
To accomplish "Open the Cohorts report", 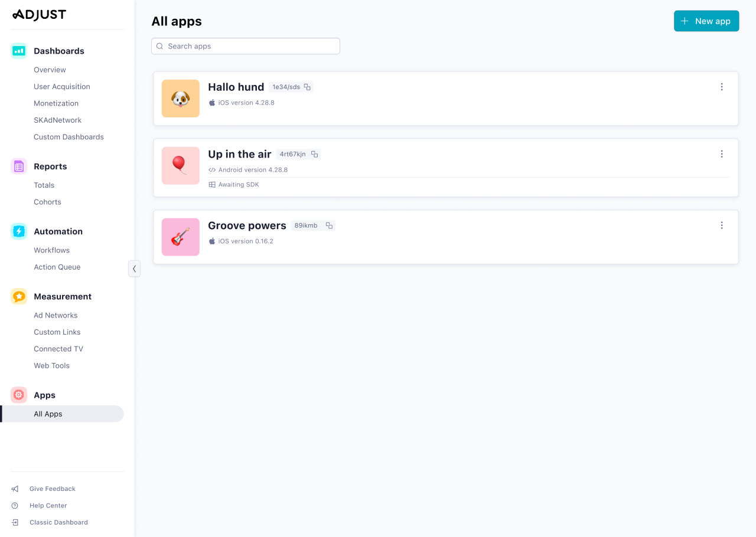I will pyautogui.click(x=47, y=202).
